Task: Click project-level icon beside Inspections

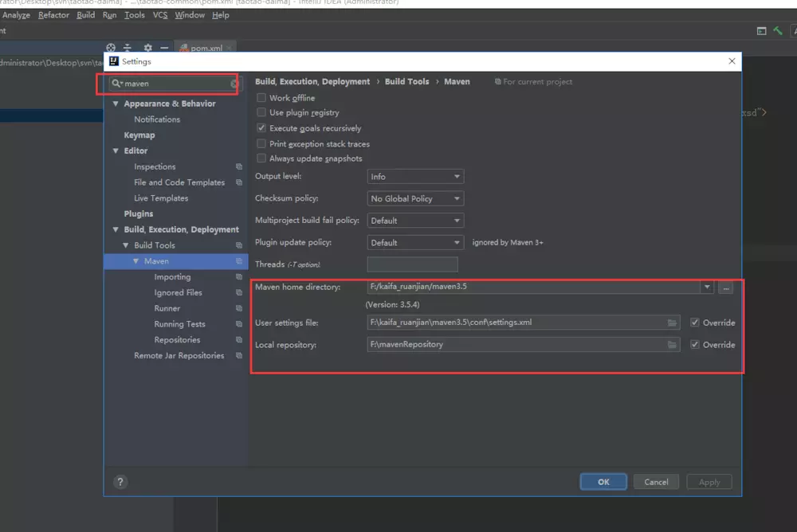Action: tap(239, 166)
